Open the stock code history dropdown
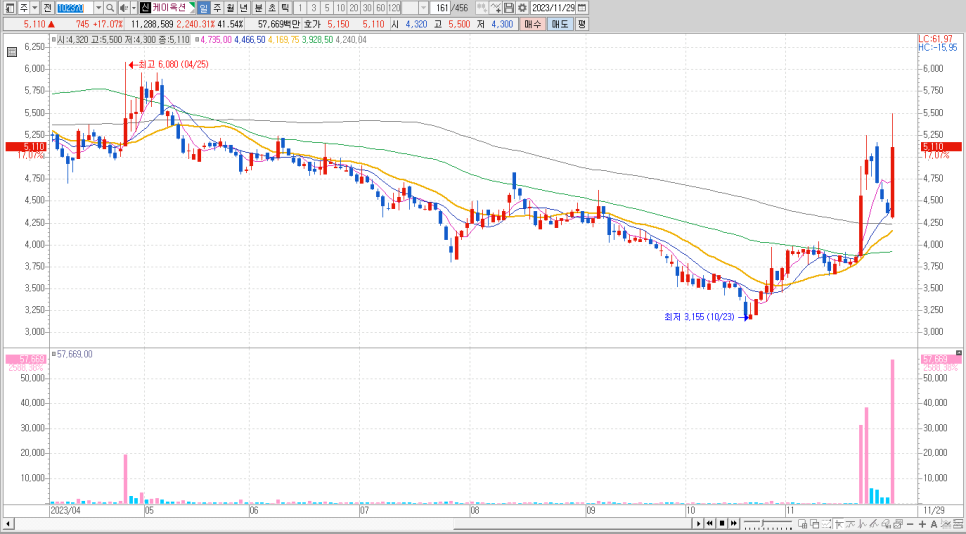 point(99,8)
